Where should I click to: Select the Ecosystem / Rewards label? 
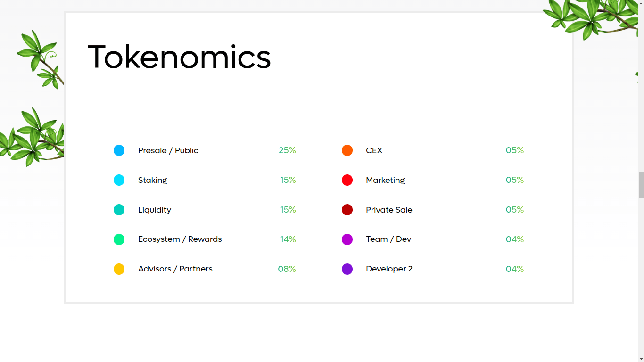tap(180, 239)
